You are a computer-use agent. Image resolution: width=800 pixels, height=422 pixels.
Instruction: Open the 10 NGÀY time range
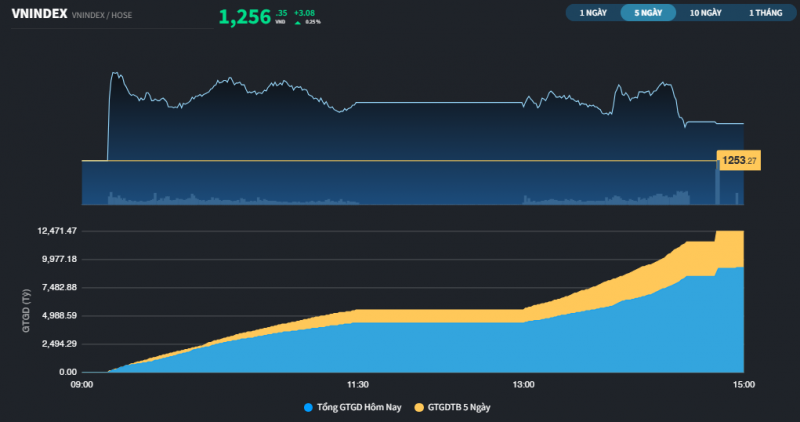(x=704, y=13)
